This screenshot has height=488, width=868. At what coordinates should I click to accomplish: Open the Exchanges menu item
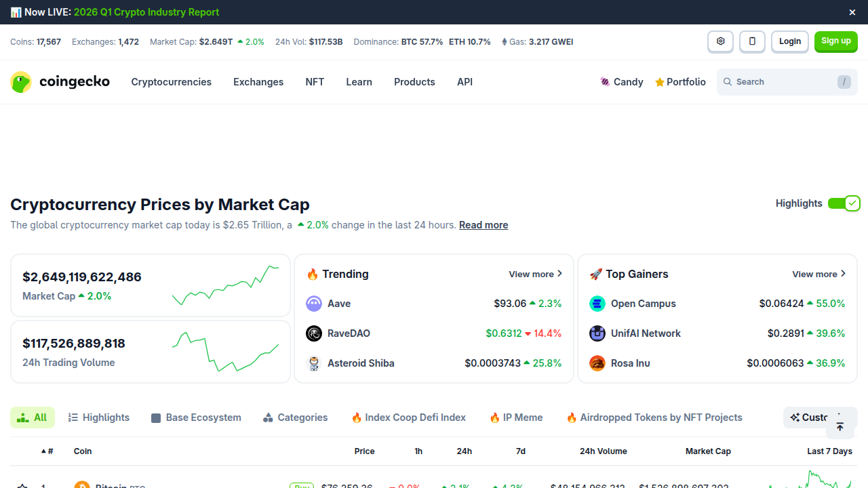click(258, 81)
